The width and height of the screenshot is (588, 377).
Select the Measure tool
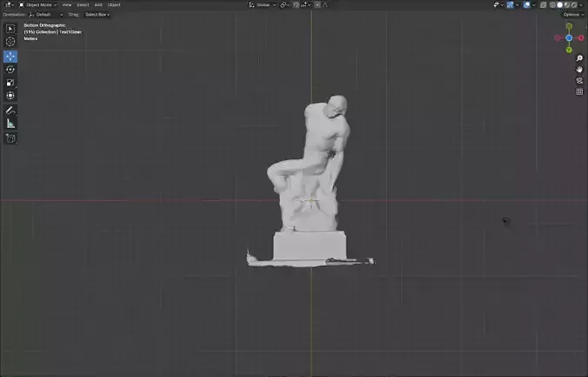10,124
